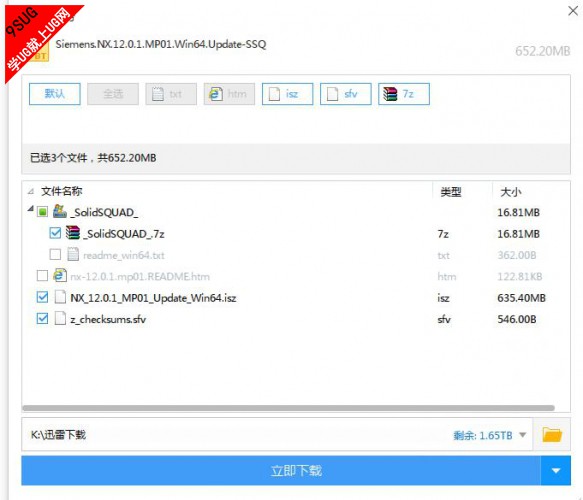Click the _SolidSQUAD_.7z archive icon
The image size is (583, 500).
pyautogui.click(x=73, y=233)
